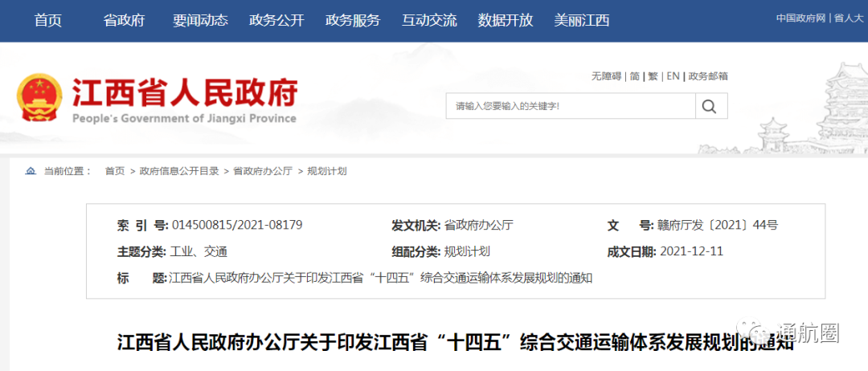Image resolution: width=868 pixels, height=371 pixels.
Task: Click the 当前位置 label
Action: click(68, 171)
